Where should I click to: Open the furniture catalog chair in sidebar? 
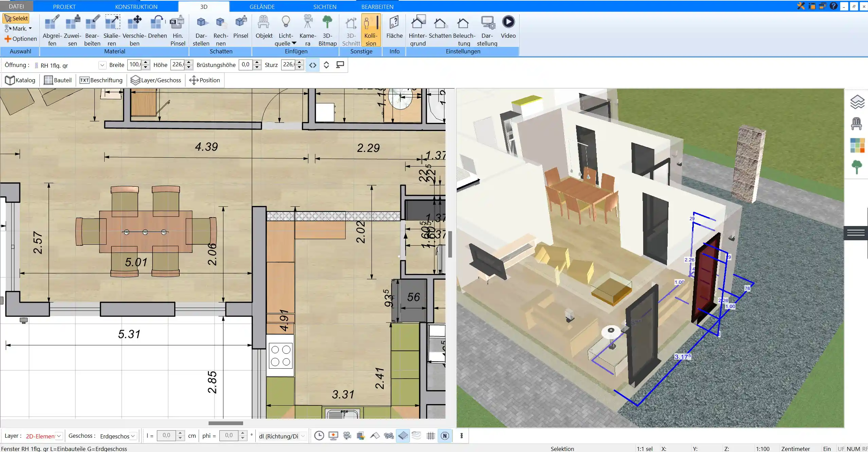point(856,124)
